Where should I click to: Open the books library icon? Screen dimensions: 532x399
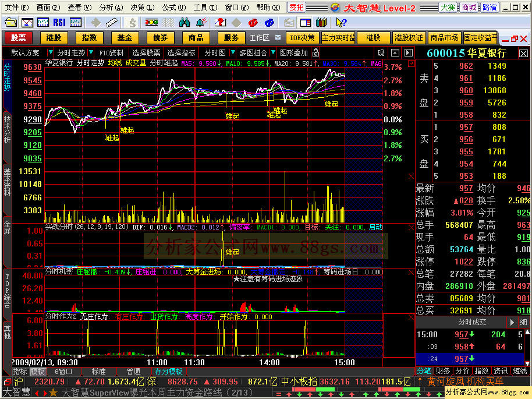pyautogui.click(x=321, y=23)
